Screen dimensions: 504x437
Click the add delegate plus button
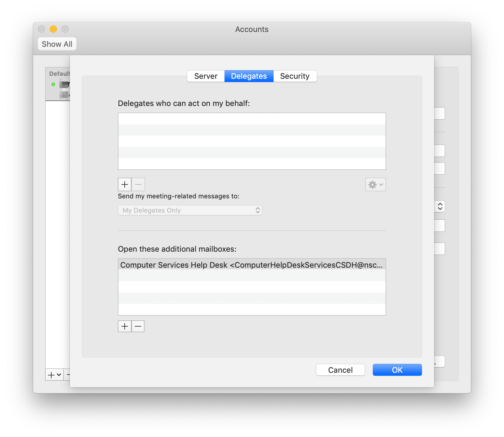coord(125,184)
